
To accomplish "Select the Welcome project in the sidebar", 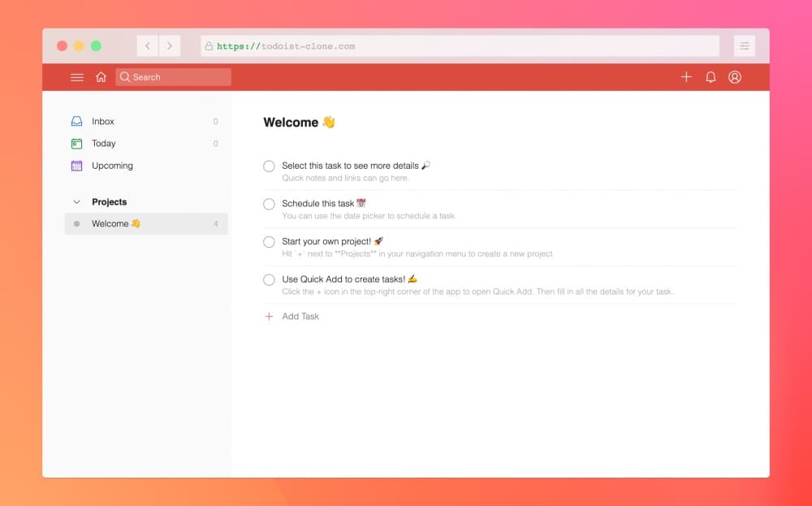I will click(x=114, y=223).
